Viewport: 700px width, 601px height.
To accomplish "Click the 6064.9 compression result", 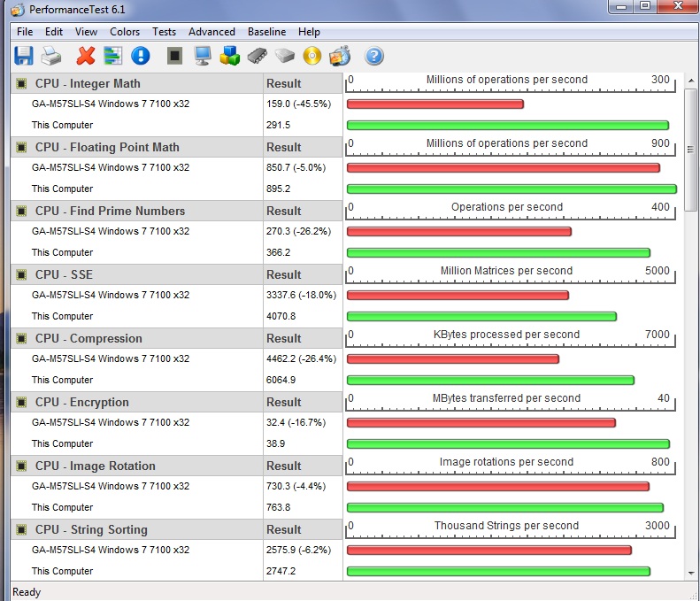I will 281,380.
